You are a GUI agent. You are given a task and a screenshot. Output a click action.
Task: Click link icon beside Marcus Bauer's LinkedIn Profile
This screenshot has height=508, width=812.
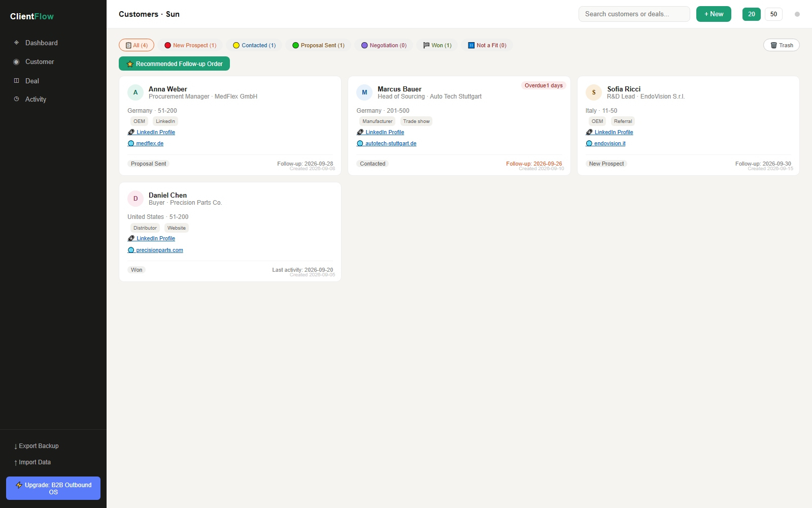point(360,132)
